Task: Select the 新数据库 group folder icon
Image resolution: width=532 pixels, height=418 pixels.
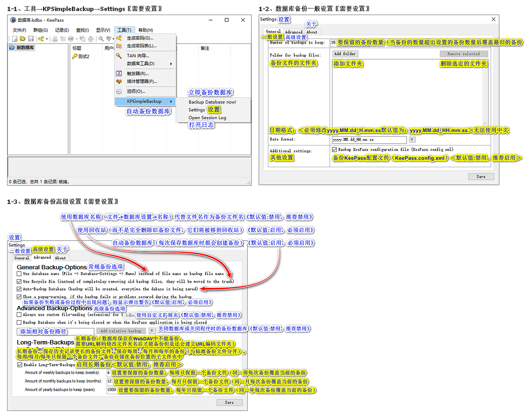Action: (12, 48)
